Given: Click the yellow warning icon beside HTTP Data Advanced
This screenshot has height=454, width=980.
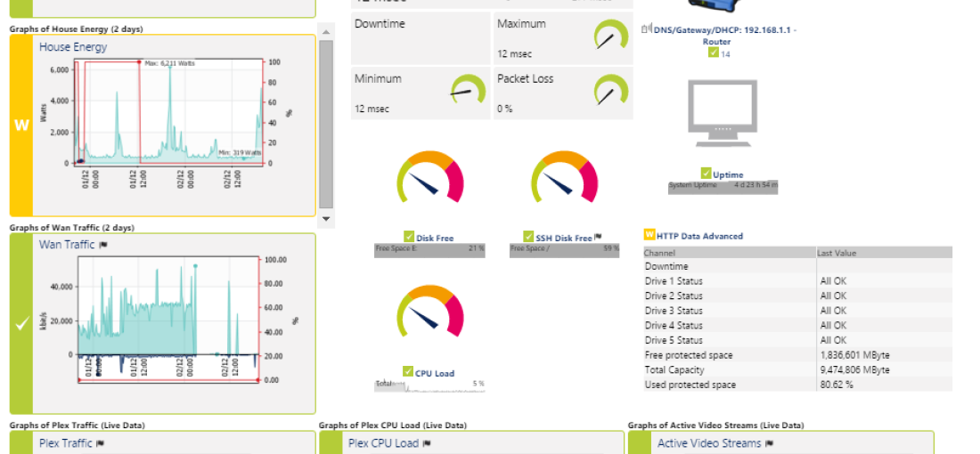Looking at the screenshot, I should [649, 236].
